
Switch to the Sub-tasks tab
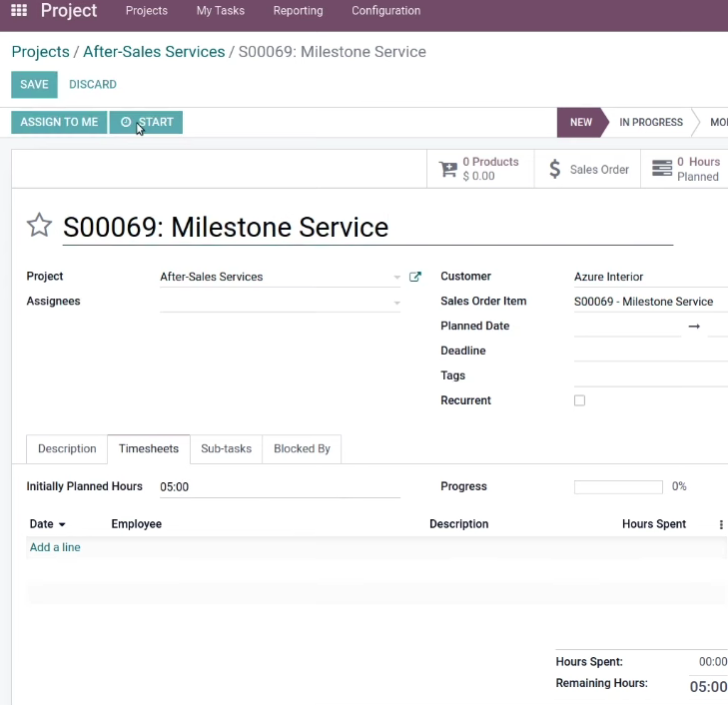(226, 448)
